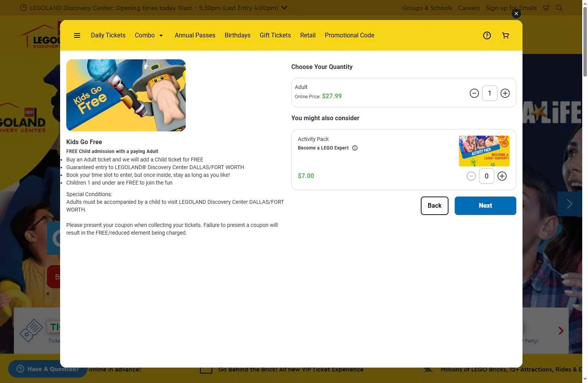Decrease the Adult ticket quantity
This screenshot has height=383, width=588.
474,93
